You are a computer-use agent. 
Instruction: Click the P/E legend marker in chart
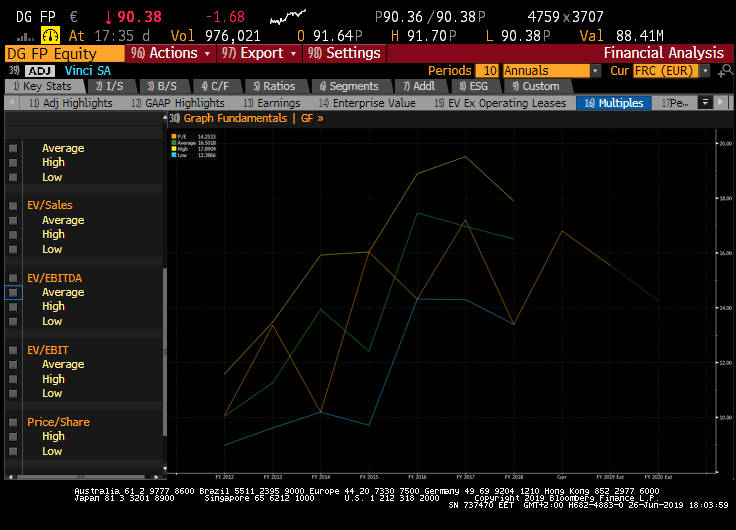(174, 136)
